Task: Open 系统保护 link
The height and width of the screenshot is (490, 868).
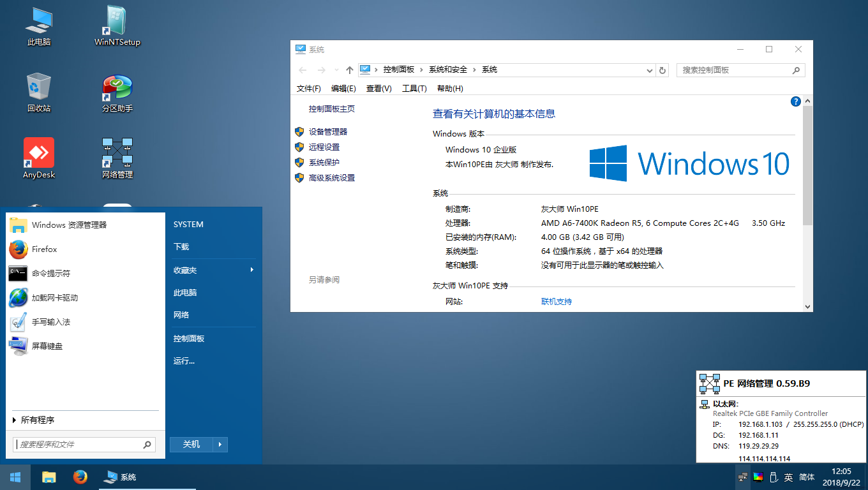Action: tap(324, 162)
